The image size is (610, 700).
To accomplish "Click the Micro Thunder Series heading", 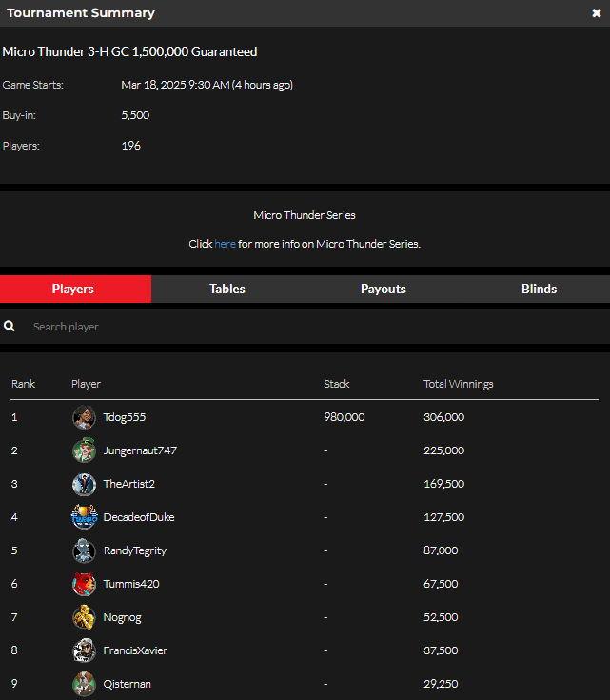I will point(305,215).
